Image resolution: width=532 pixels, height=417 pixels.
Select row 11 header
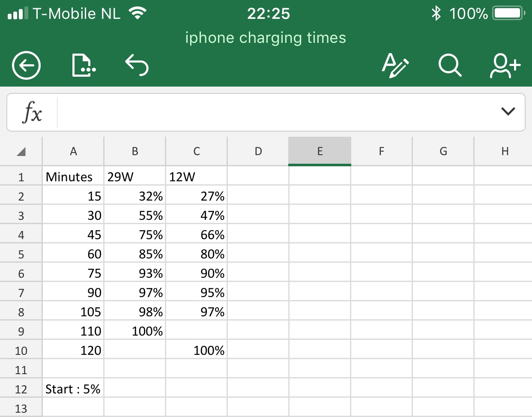[x=21, y=370]
